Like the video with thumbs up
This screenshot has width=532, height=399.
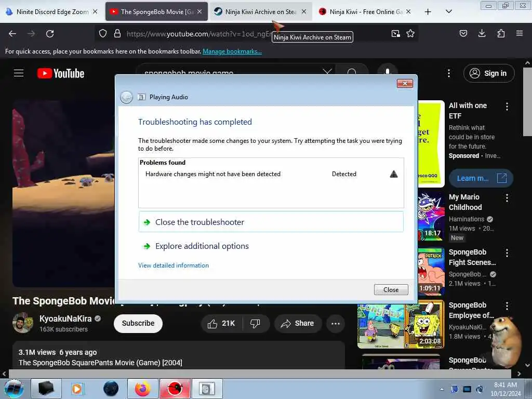pyautogui.click(x=221, y=324)
